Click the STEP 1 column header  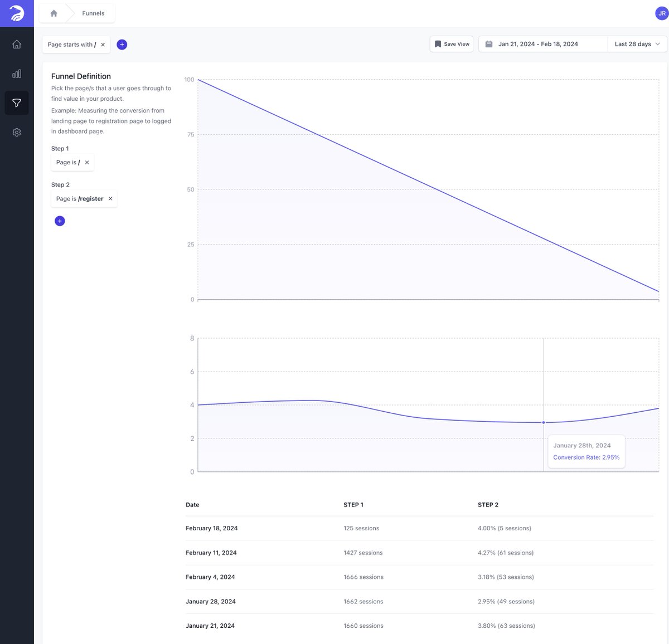coord(353,505)
